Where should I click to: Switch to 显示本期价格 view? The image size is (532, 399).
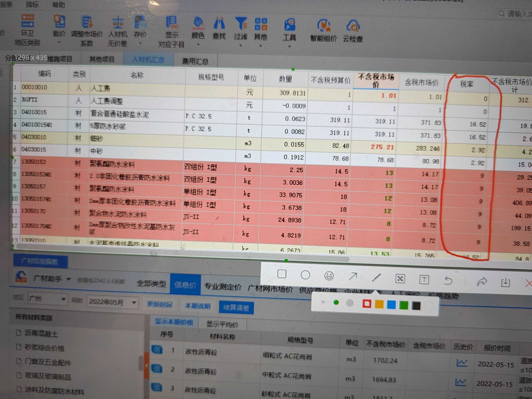click(x=174, y=322)
